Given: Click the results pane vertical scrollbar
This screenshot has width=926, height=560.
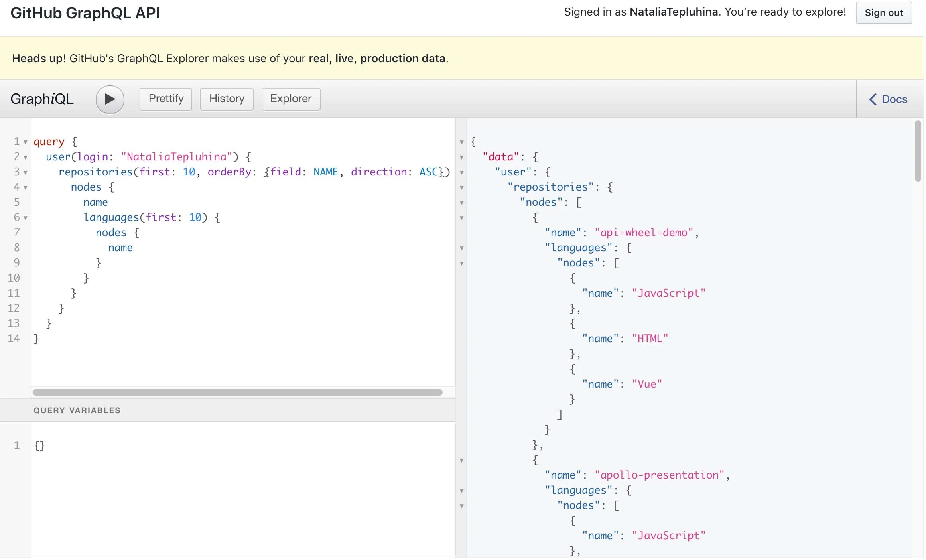Looking at the screenshot, I should tap(918, 151).
